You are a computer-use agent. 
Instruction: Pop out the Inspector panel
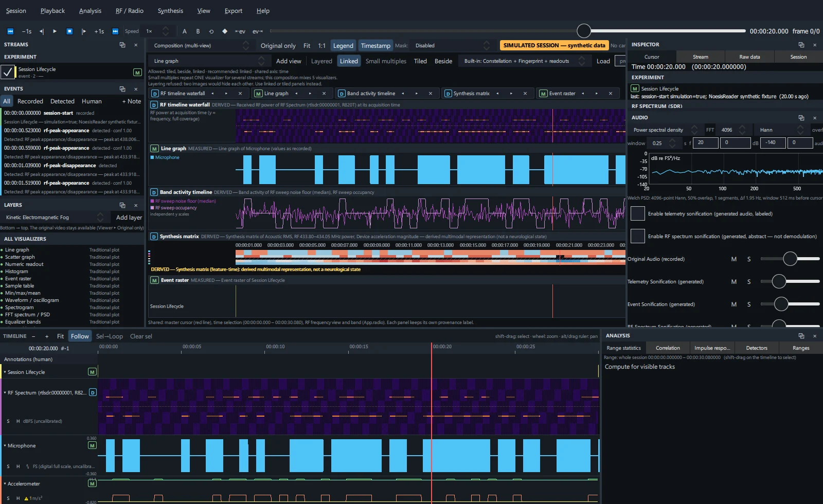[x=801, y=45]
